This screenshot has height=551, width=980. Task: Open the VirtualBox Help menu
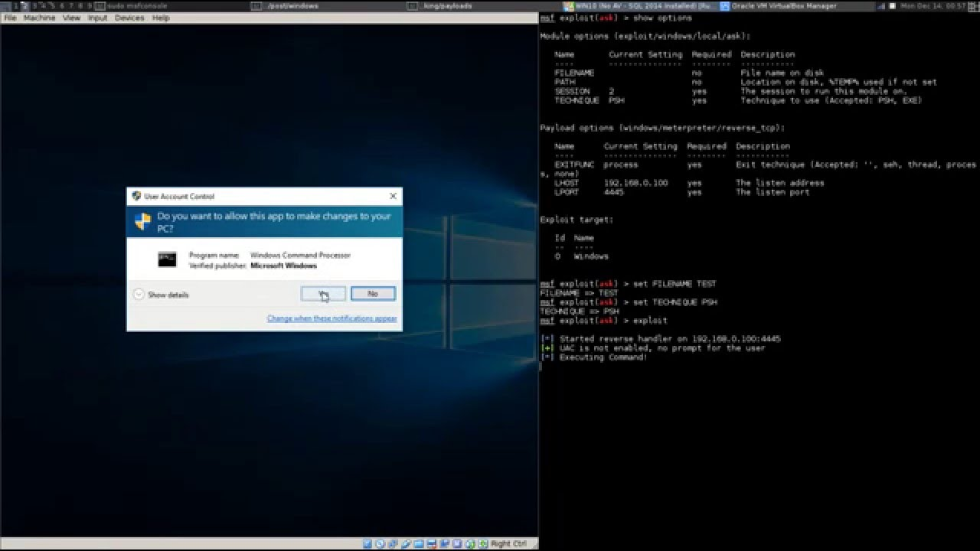click(x=161, y=18)
